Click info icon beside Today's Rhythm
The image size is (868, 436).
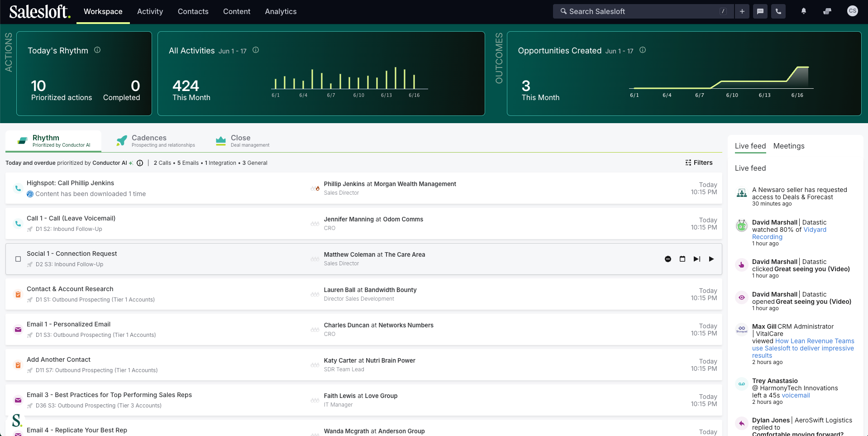(x=97, y=50)
